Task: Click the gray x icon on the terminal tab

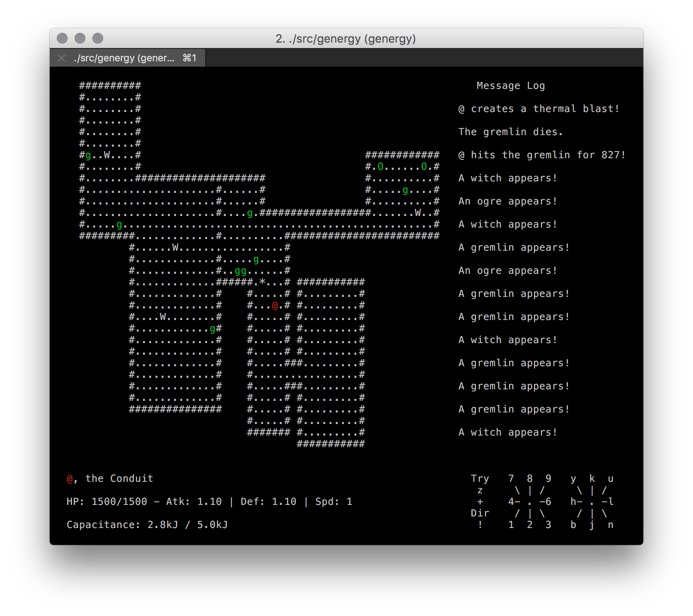Action: 62,58
